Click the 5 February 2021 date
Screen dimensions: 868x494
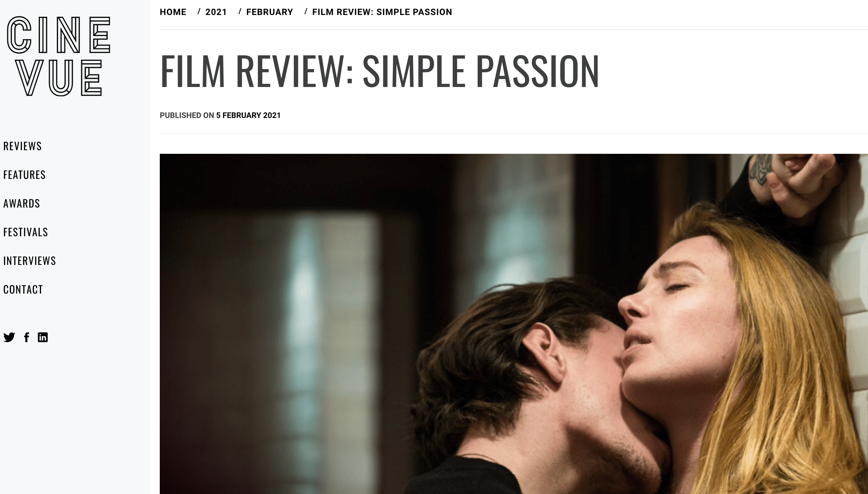tap(248, 115)
